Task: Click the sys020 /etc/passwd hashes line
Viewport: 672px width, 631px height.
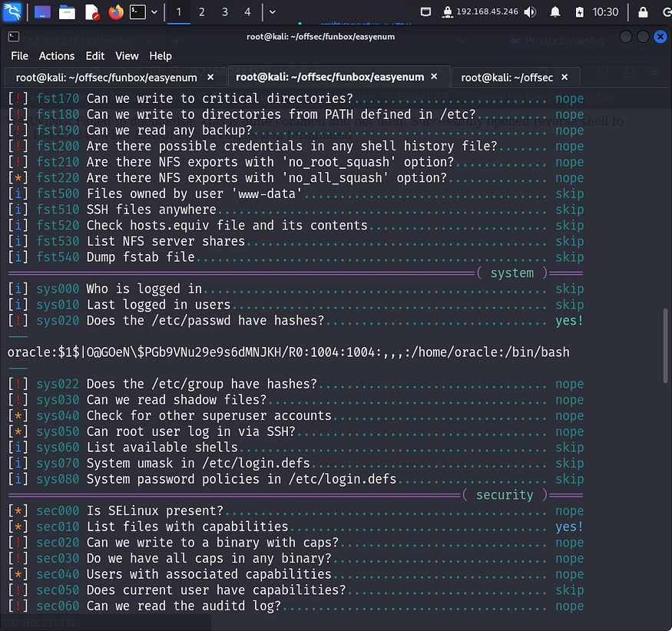Action: 296,320
